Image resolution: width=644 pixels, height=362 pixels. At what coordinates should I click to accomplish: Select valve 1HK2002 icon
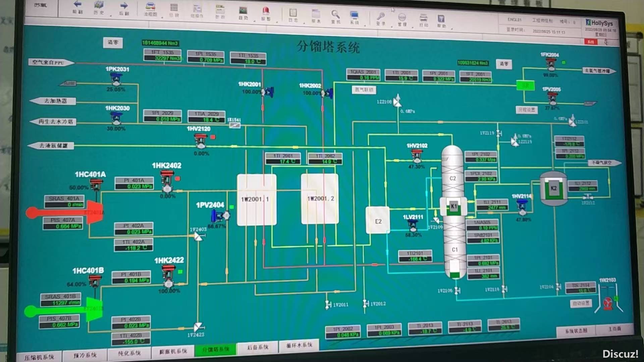pyautogui.click(x=327, y=93)
